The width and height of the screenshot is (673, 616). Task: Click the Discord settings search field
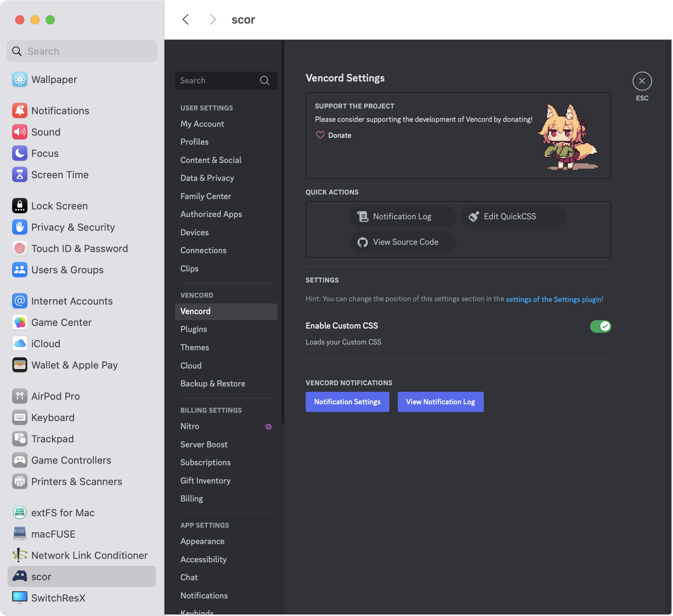(x=226, y=81)
